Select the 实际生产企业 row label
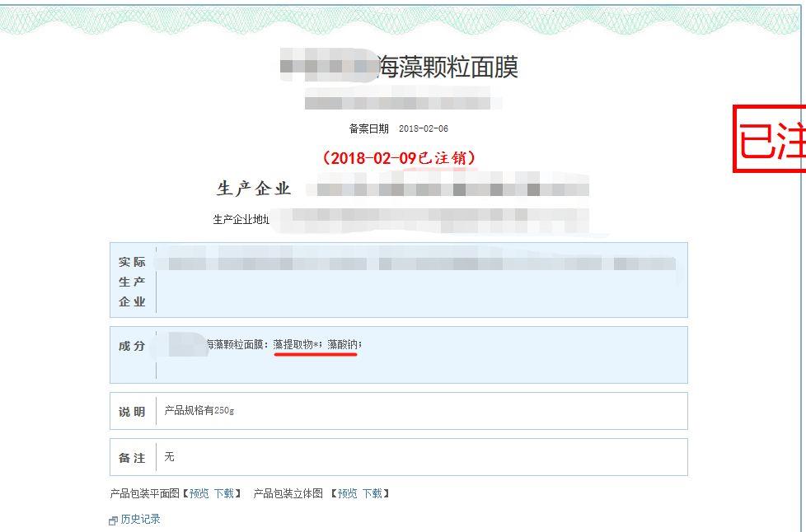This screenshot has width=806, height=532. pyautogui.click(x=132, y=282)
